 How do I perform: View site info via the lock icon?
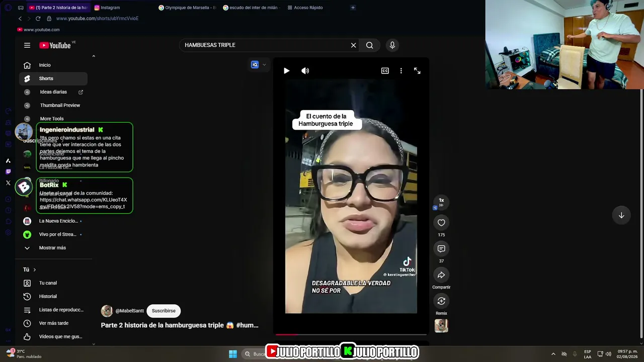[49, 19]
